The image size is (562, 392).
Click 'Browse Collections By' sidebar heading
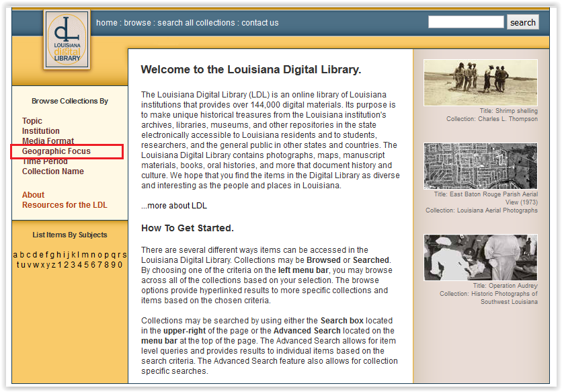coord(70,101)
